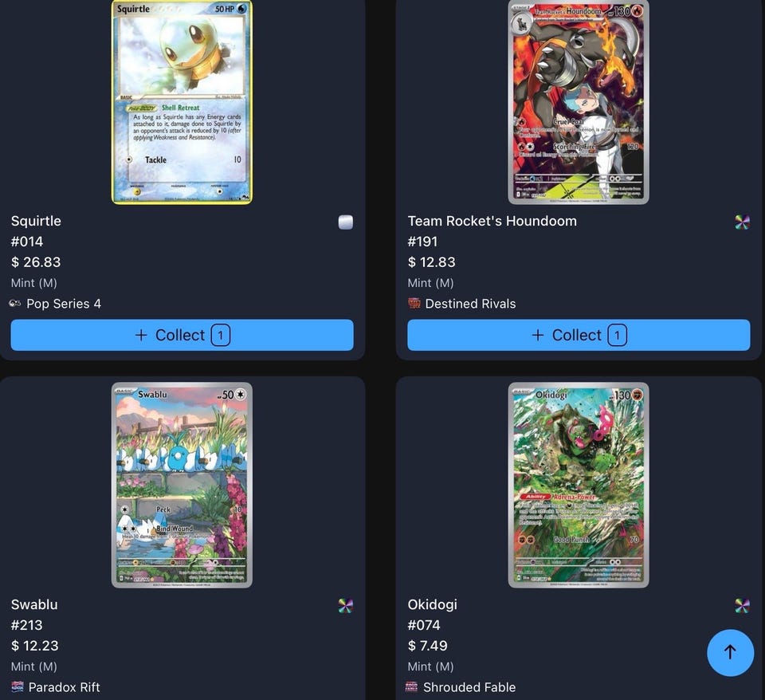The width and height of the screenshot is (765, 700).
Task: Open the Pop Series 4 set link
Action: tap(64, 304)
